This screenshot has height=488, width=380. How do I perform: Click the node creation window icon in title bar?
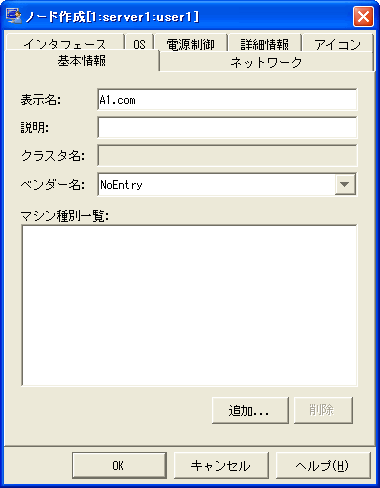point(14,16)
